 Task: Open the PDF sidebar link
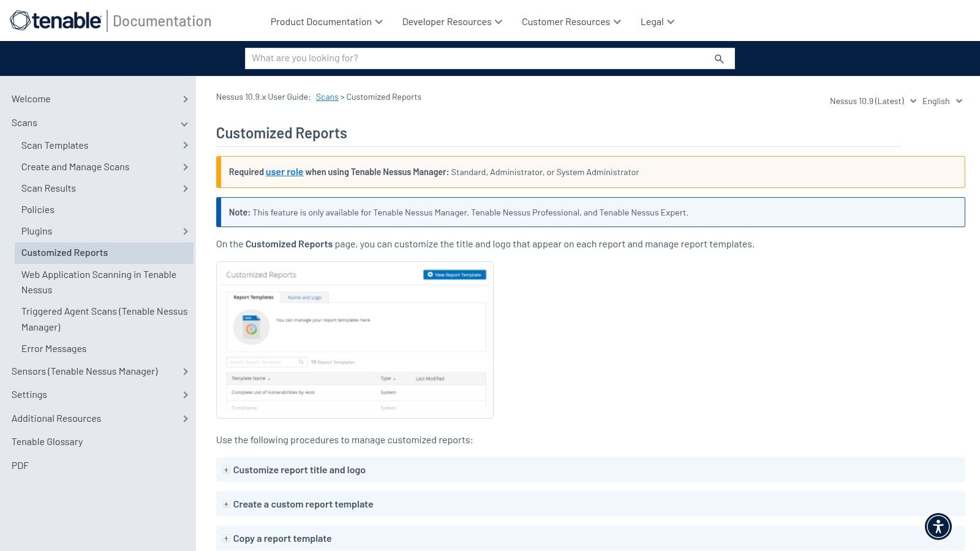(x=20, y=466)
